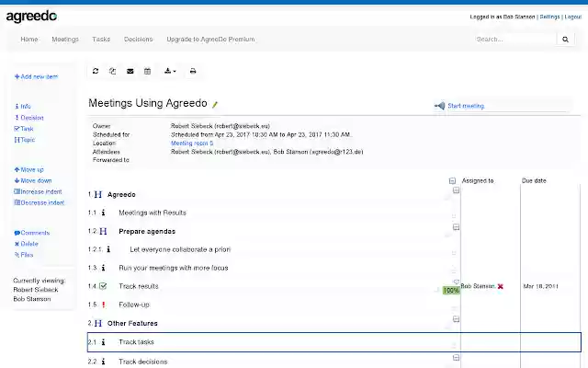Click info icon of item 1.2.1
Viewport: 588px width, 368px height.
pos(108,249)
